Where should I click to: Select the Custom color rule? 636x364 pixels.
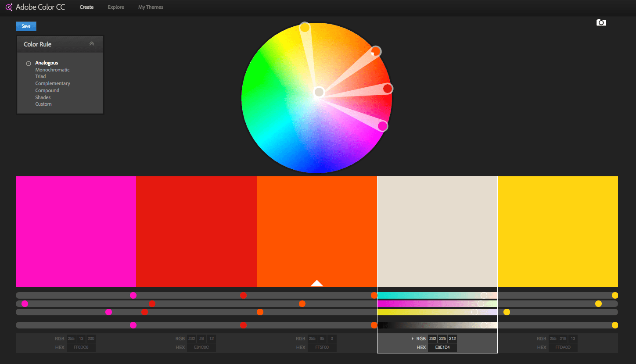pyautogui.click(x=43, y=104)
